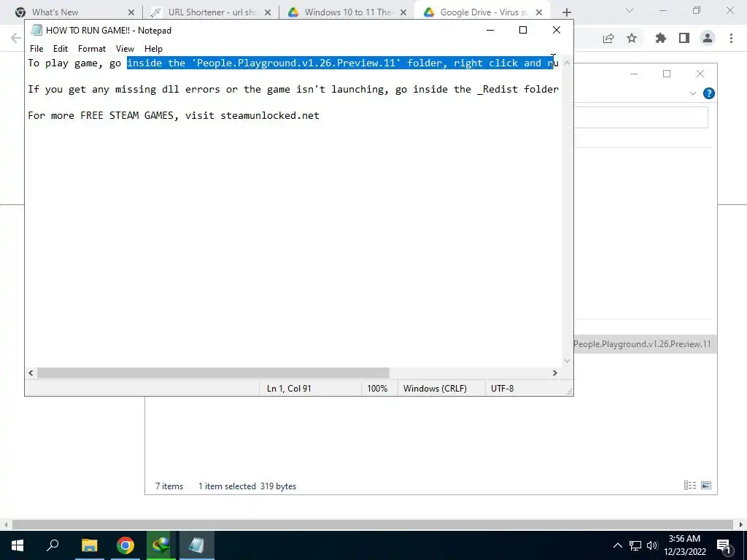Open taskbar search magnifier
Viewport: 747px width, 560px height.
point(53,545)
